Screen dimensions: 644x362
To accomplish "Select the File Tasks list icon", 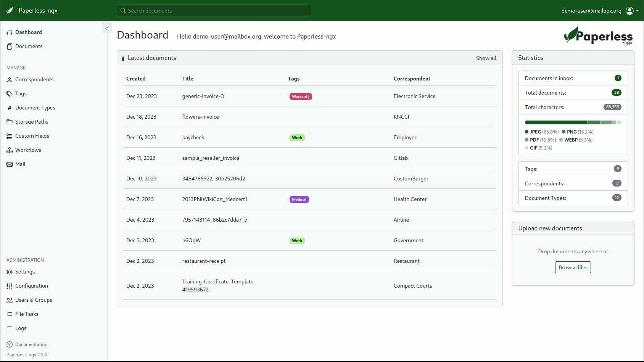I will click(x=9, y=314).
